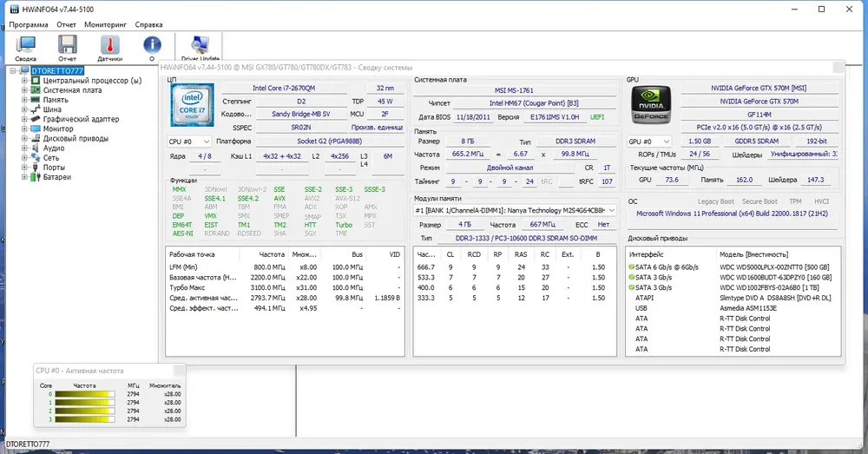868x454 pixels.
Task: Select the Порты tree item
Action: [x=54, y=168]
